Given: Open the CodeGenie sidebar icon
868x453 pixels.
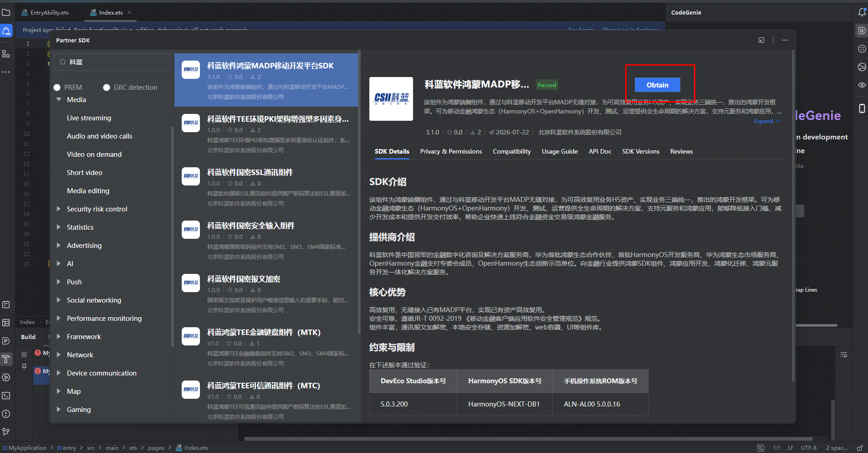Looking at the screenshot, I should click(x=862, y=31).
